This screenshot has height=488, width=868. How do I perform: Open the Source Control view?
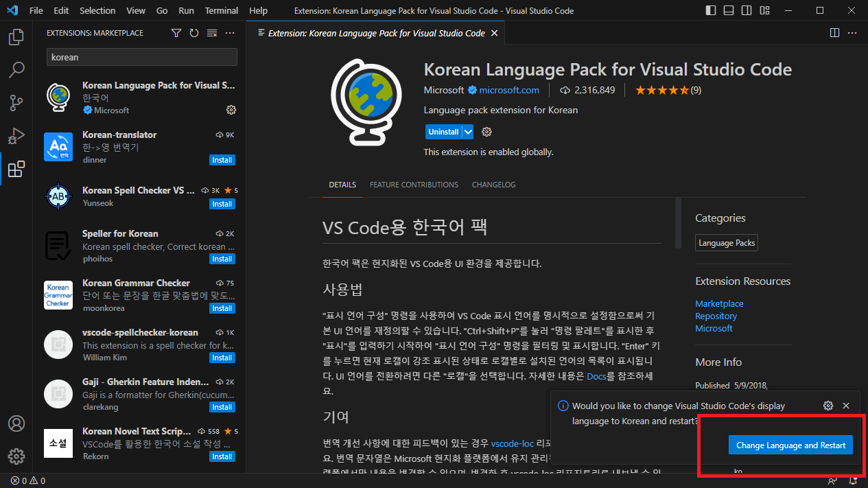coord(16,103)
